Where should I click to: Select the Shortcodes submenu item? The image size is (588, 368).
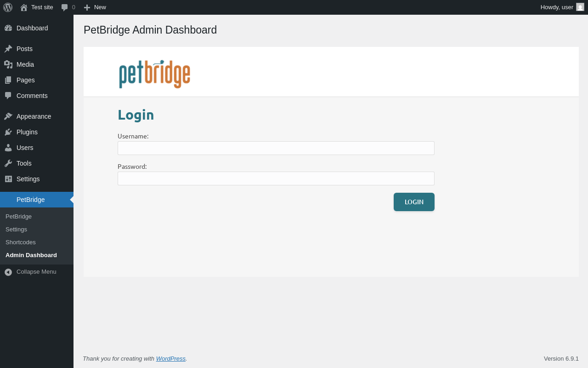coord(21,242)
